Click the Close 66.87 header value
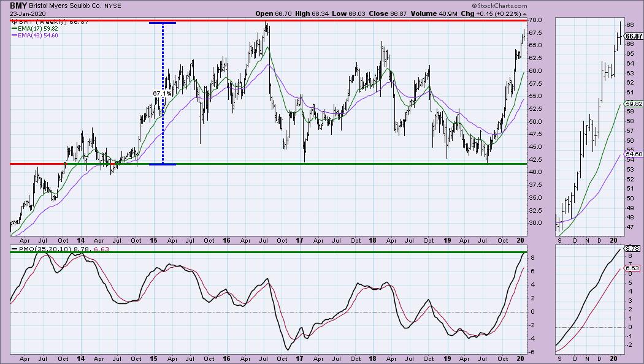 pos(388,13)
